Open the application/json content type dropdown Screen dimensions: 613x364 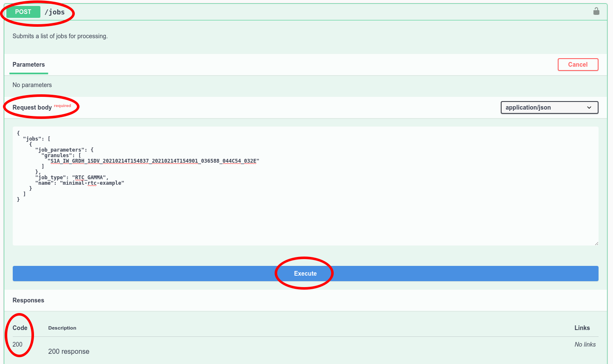[549, 107]
